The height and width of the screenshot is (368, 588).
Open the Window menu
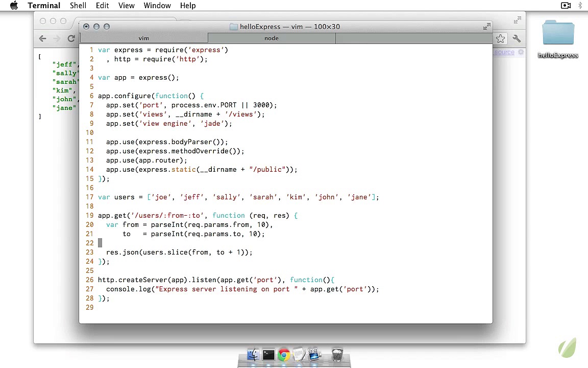pyautogui.click(x=157, y=5)
